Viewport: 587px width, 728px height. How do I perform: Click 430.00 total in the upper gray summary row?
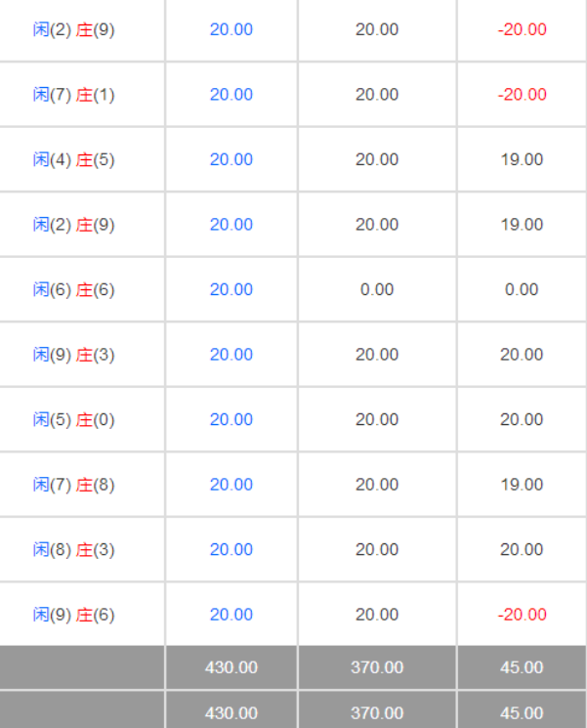231,667
